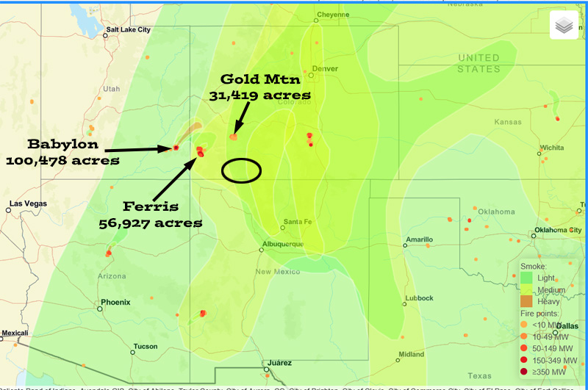Click the 150-349 MW fire point legend dot
This screenshot has width=588, height=390.
coord(524,360)
